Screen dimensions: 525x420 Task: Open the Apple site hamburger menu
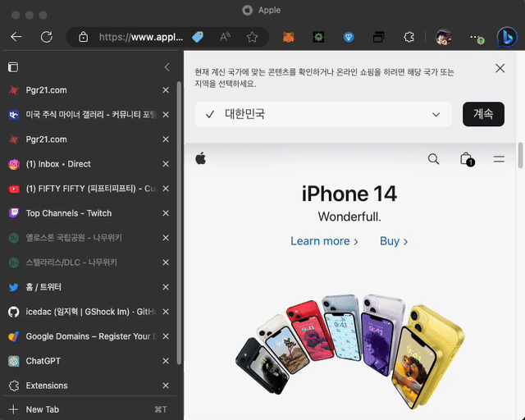[499, 159]
